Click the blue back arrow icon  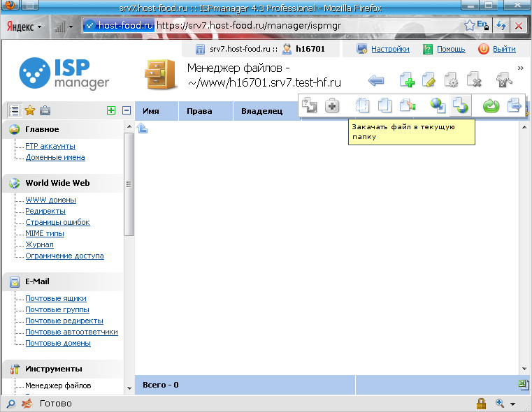376,80
